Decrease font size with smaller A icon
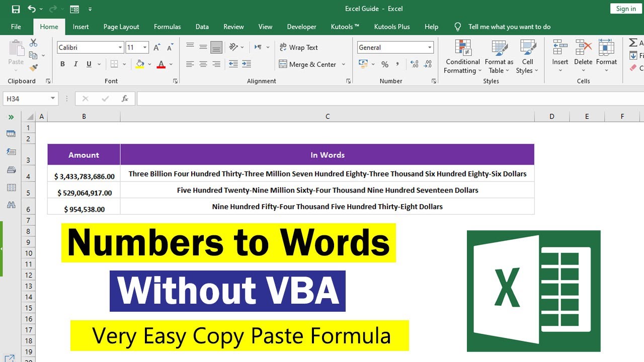The image size is (644, 362). pyautogui.click(x=170, y=47)
